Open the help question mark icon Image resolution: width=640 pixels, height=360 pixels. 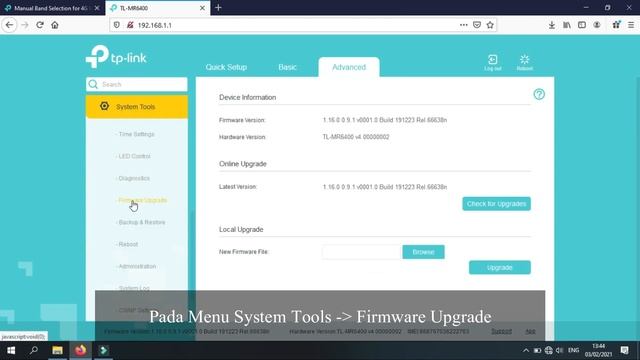(539, 94)
